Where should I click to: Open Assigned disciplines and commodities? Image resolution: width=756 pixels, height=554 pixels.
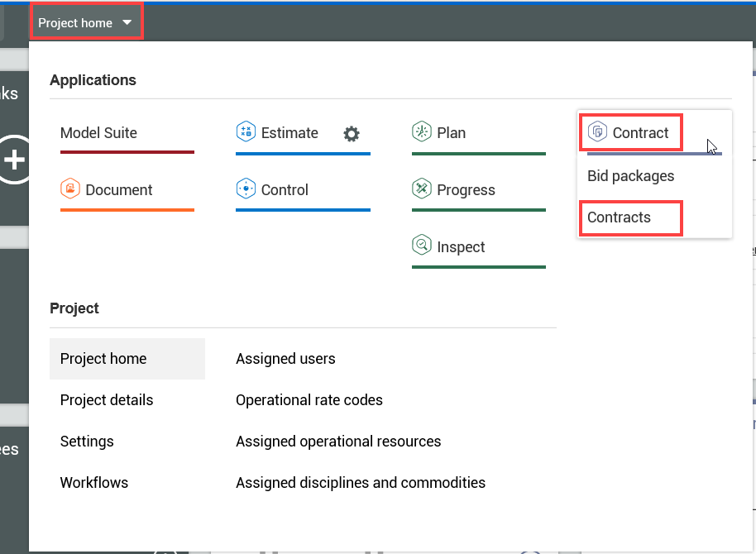(x=361, y=483)
